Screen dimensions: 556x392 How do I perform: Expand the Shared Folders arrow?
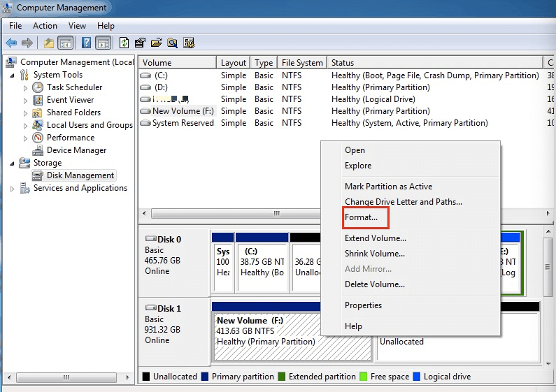tap(25, 113)
